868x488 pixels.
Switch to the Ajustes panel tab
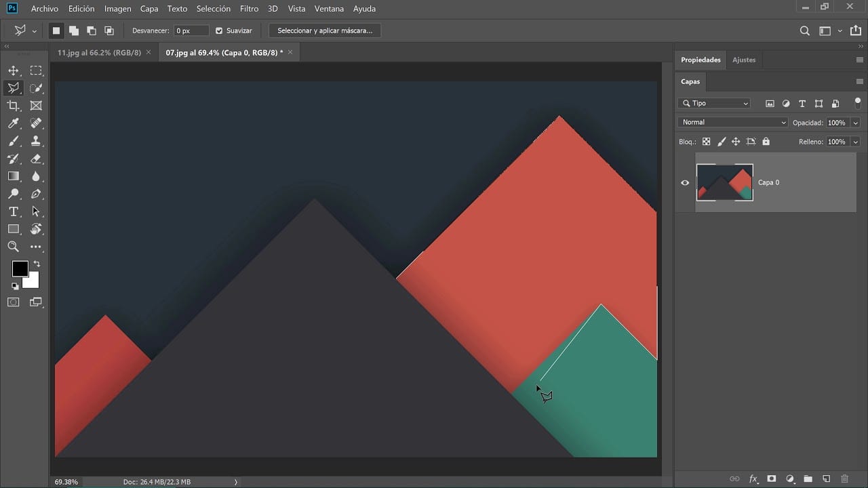pos(744,60)
